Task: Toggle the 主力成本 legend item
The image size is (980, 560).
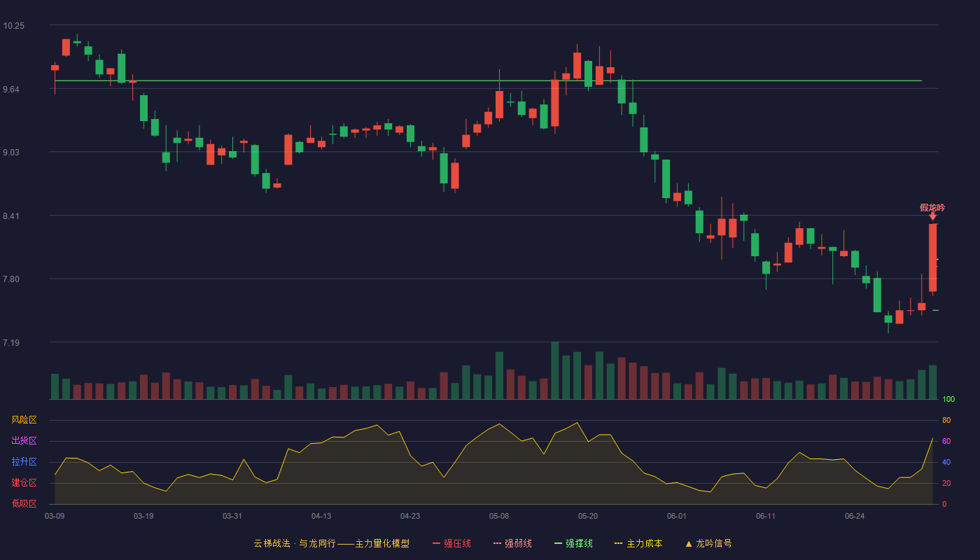Action: point(638,543)
